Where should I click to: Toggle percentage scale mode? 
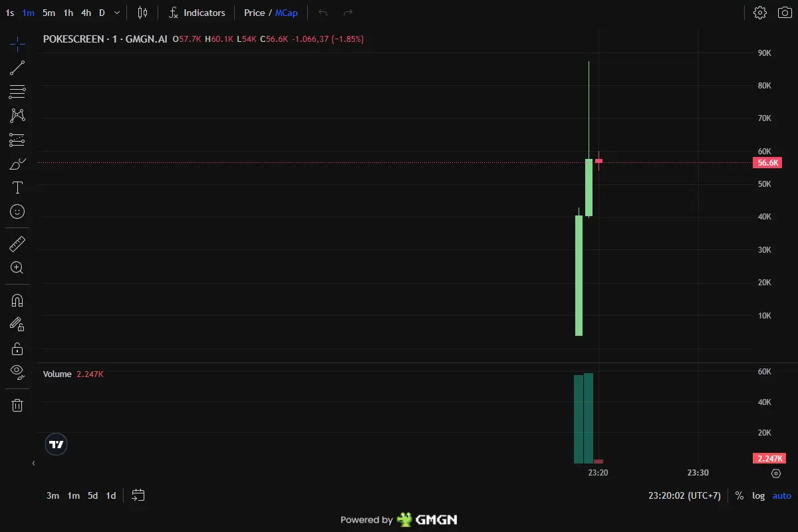tap(739, 495)
